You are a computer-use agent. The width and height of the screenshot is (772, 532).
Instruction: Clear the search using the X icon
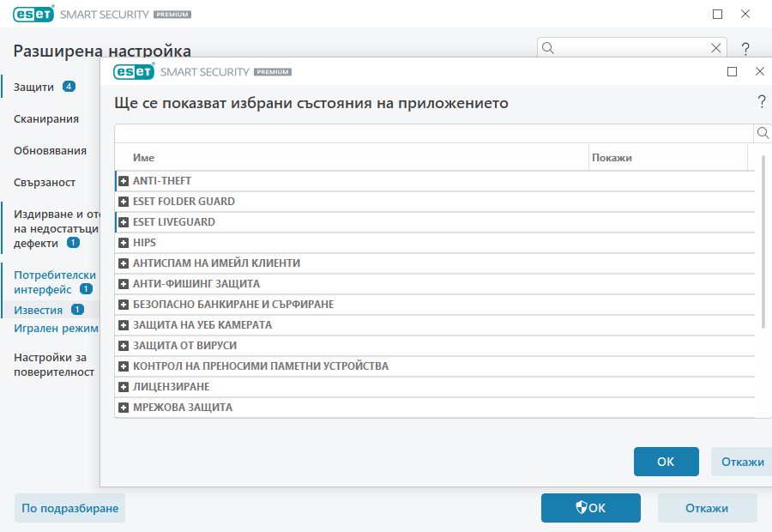tap(716, 48)
